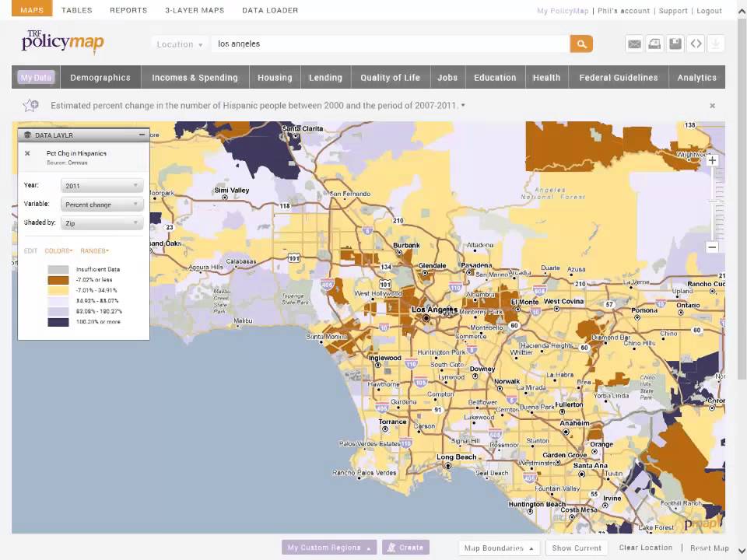747x560 pixels.
Task: Click the Reset Map link
Action: [710, 548]
